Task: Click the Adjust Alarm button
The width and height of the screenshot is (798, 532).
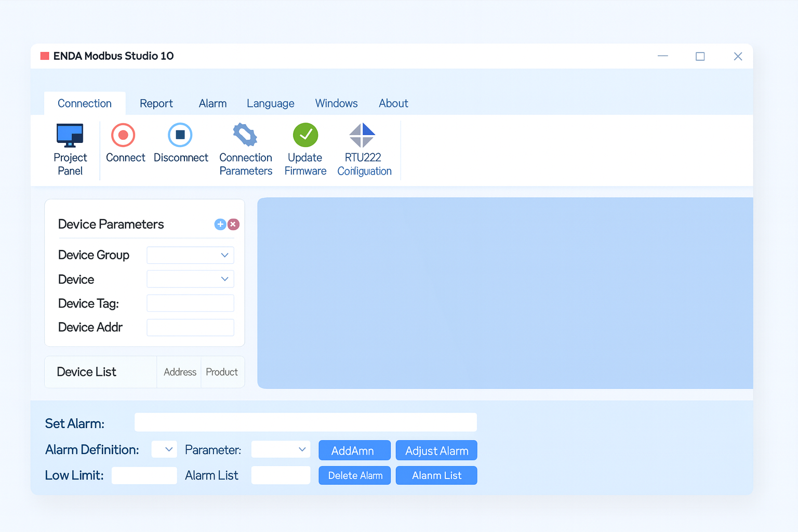Action: coord(436,450)
